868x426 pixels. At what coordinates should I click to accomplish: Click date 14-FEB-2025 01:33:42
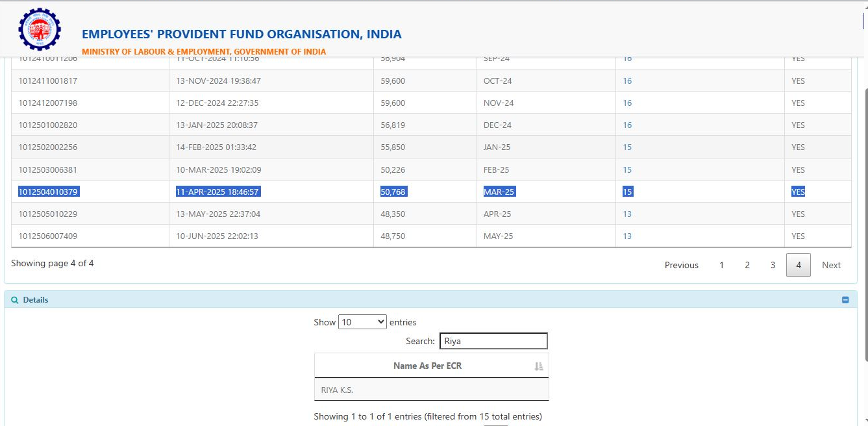(216, 147)
